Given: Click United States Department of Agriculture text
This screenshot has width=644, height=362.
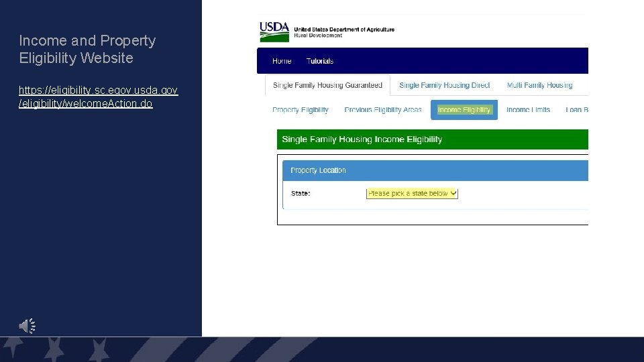Looking at the screenshot, I should (x=344, y=29).
